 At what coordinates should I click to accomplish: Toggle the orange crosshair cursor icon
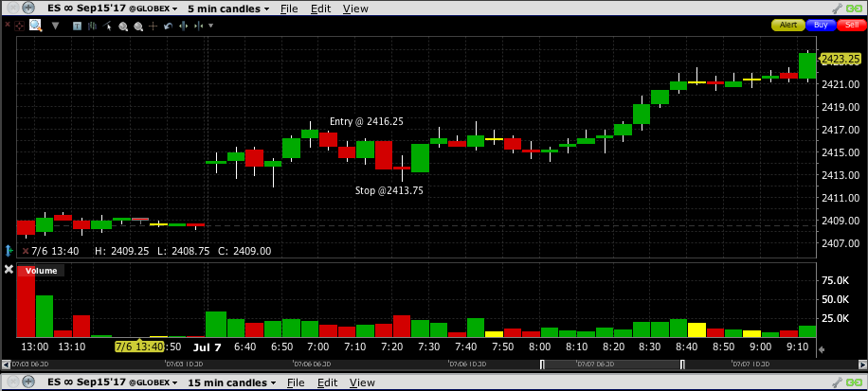coord(154,26)
